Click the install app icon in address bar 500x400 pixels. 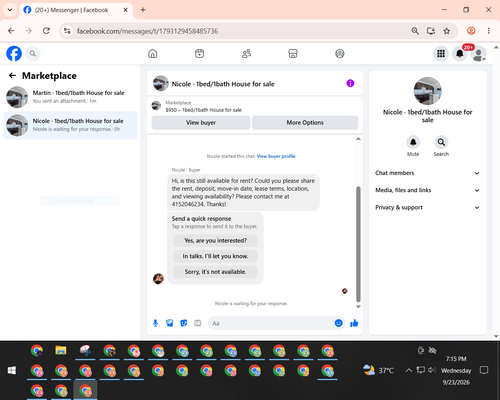[x=431, y=31]
